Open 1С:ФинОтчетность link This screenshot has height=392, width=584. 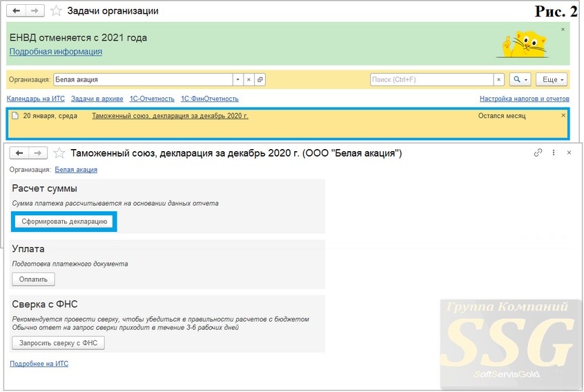[x=210, y=99]
